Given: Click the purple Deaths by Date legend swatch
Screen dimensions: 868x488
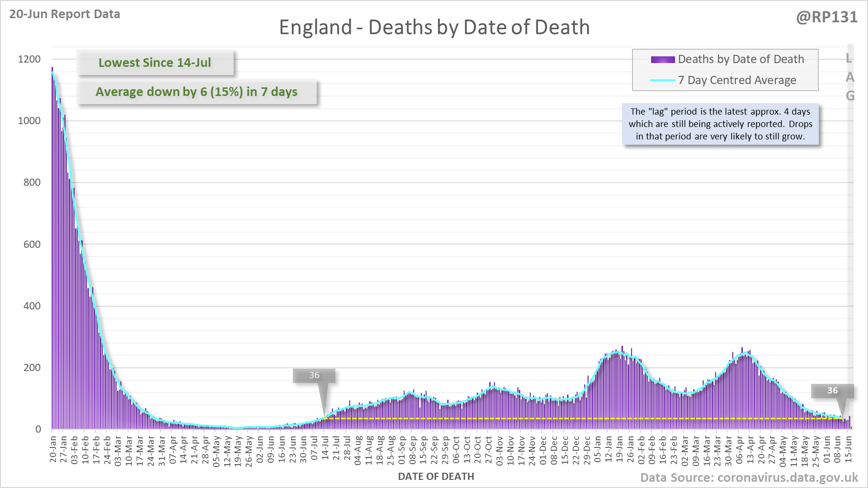Looking at the screenshot, I should point(663,60).
